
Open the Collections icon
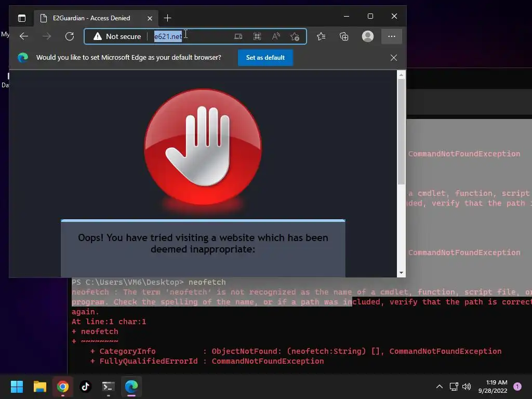[344, 36]
